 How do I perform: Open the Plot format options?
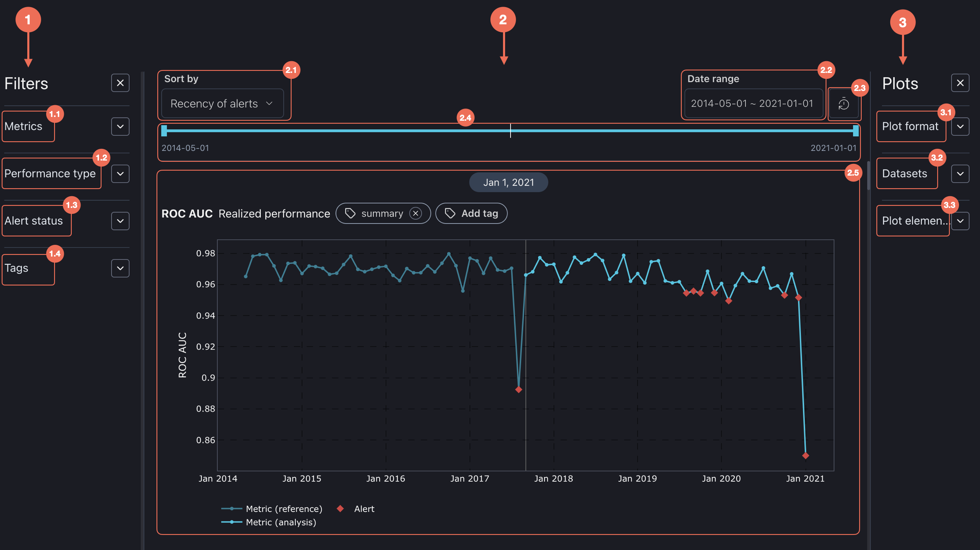(x=960, y=127)
